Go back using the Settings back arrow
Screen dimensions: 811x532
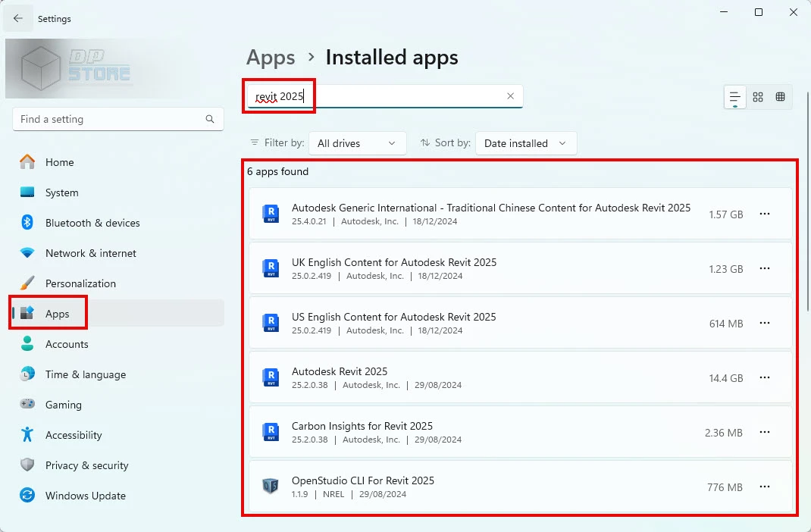pos(18,19)
